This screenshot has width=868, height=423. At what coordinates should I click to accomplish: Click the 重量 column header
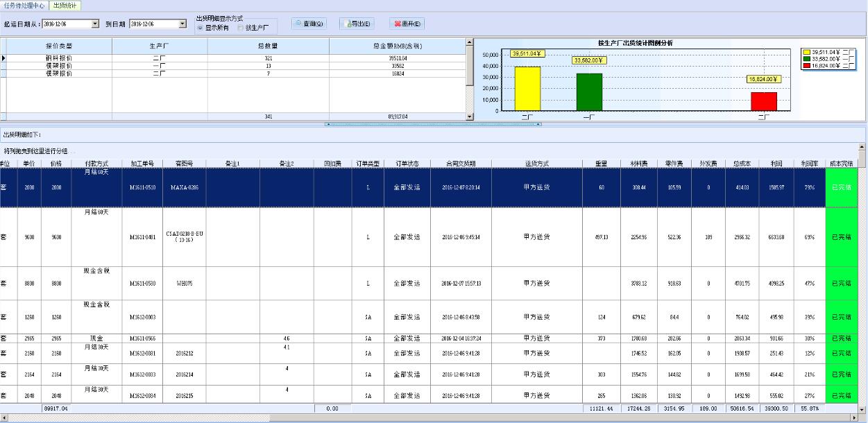coord(602,164)
